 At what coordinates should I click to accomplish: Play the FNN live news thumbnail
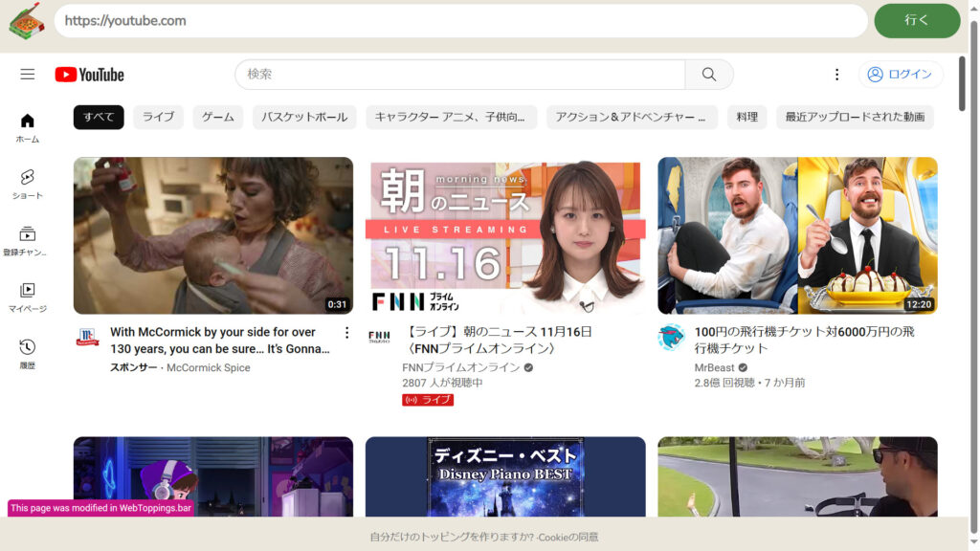pyautogui.click(x=505, y=235)
